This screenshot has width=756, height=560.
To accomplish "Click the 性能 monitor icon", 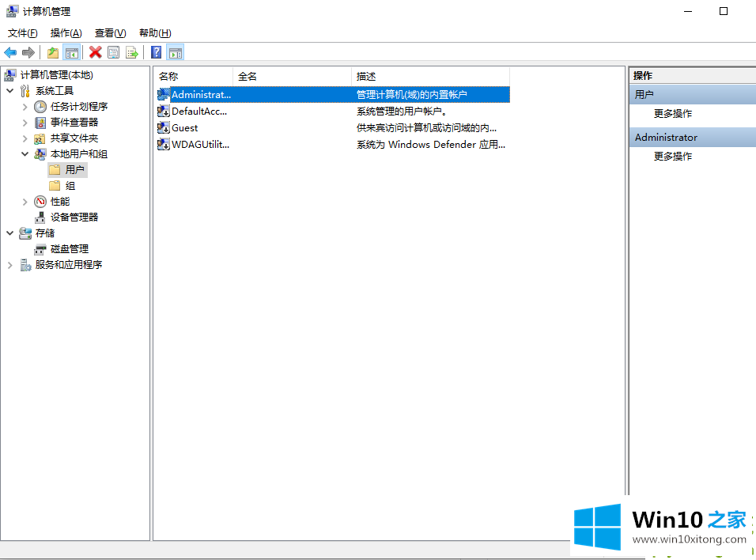I will (40, 202).
